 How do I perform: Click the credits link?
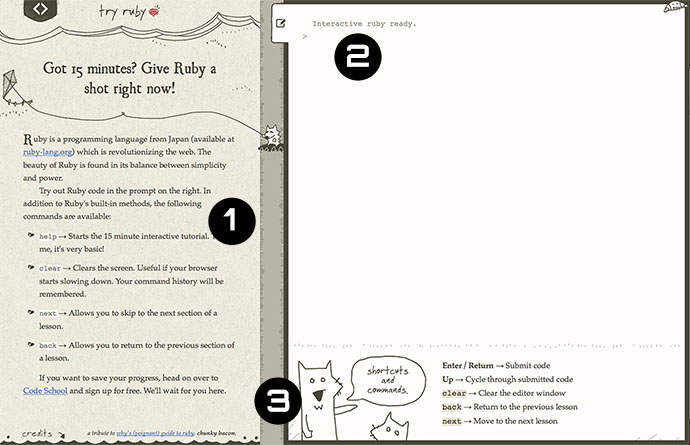point(43,434)
